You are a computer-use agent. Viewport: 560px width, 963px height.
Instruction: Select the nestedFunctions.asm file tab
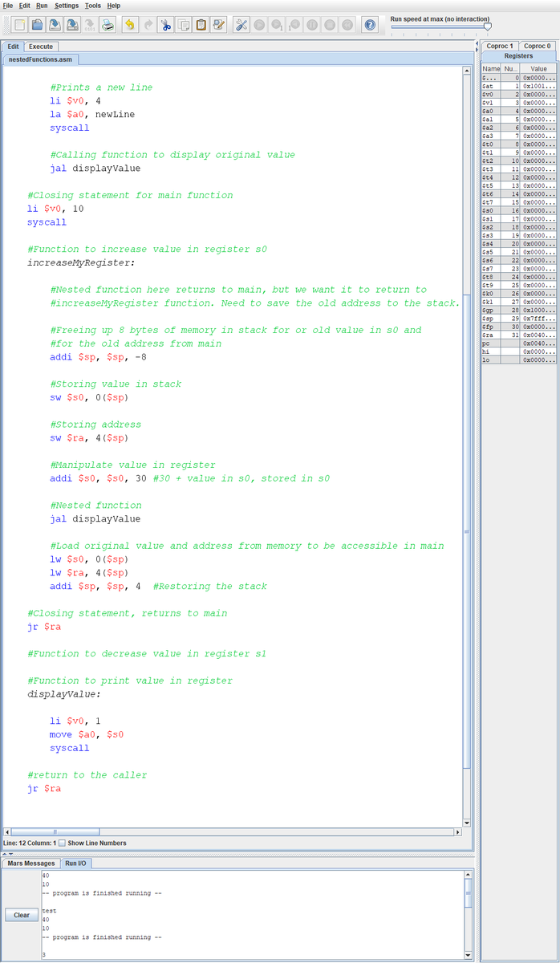pyautogui.click(x=40, y=59)
